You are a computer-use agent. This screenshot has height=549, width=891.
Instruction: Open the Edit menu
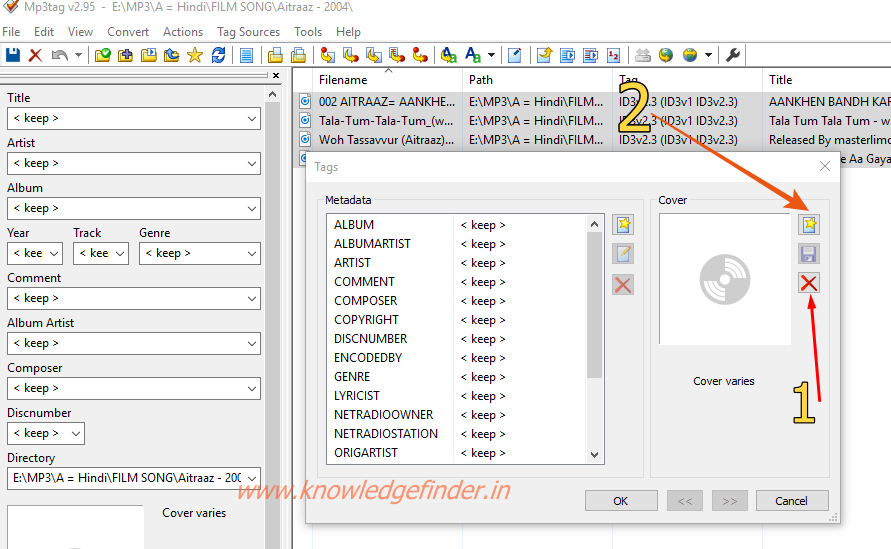[x=44, y=32]
